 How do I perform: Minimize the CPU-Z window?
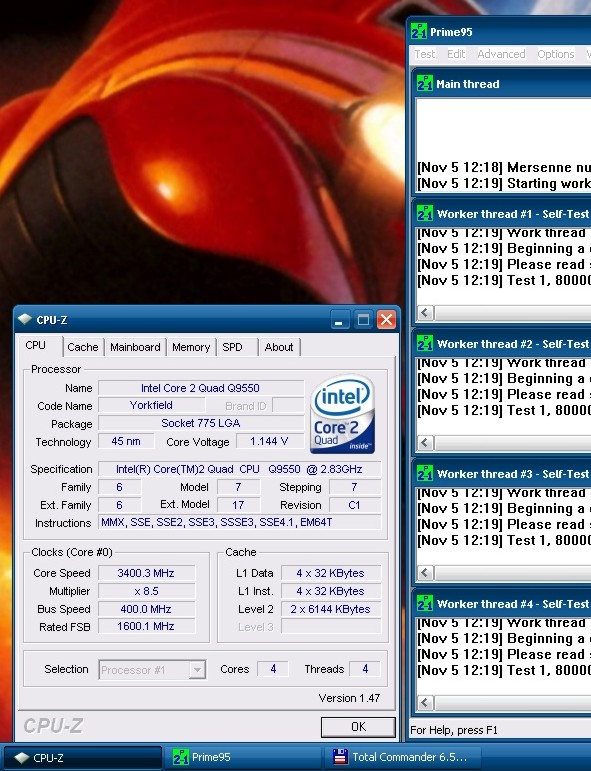[x=339, y=320]
